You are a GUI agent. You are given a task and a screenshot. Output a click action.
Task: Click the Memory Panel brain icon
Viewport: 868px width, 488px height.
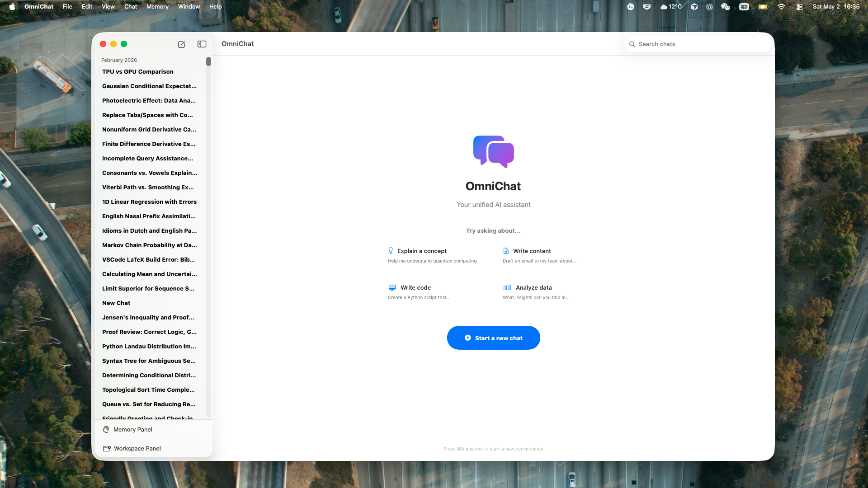pos(106,430)
